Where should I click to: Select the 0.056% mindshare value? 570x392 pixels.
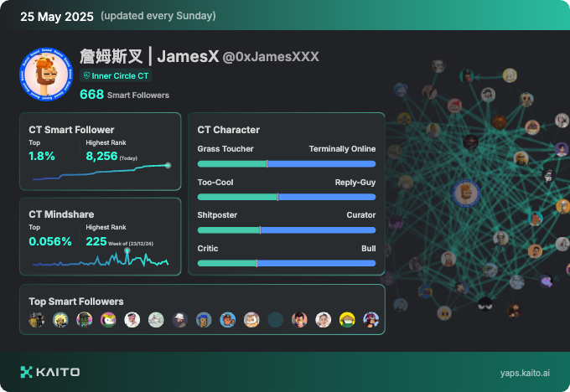tap(50, 241)
